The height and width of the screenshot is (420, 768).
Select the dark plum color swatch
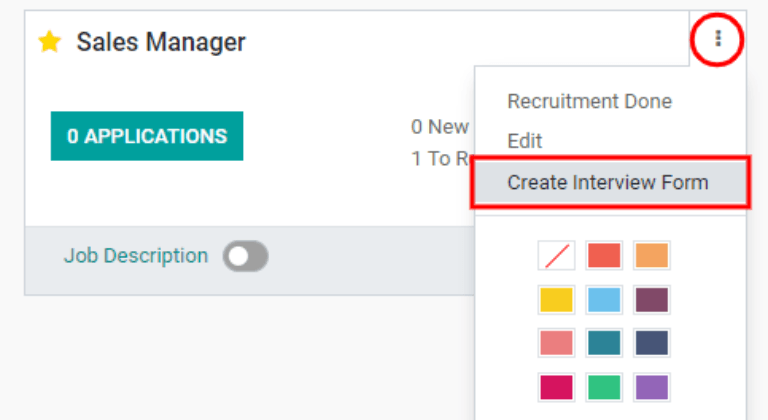651,299
